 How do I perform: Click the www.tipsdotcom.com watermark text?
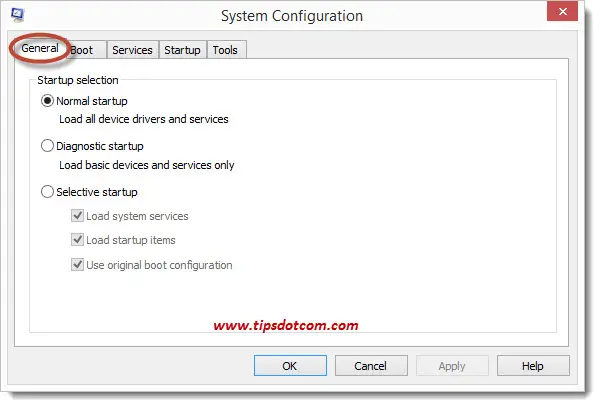(286, 325)
